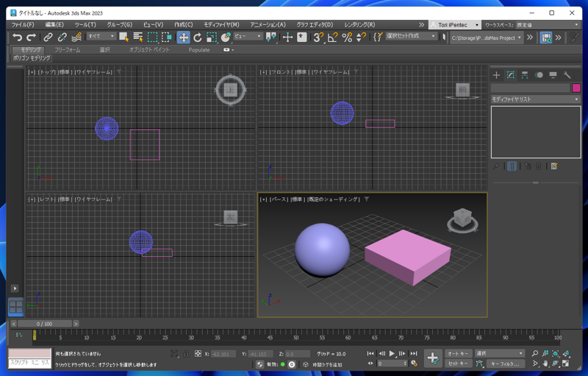The width and height of the screenshot is (588, 376).
Task: Click the ポリゴン モデリング panel button
Action: tap(32, 58)
